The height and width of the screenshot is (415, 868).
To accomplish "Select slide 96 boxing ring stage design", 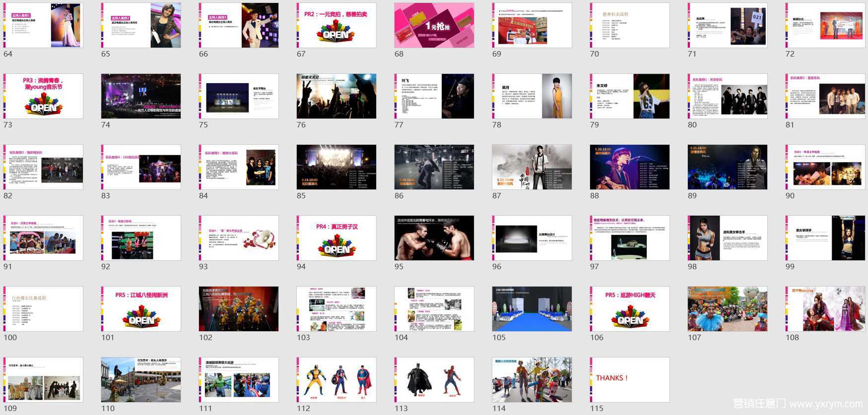I will point(532,238).
